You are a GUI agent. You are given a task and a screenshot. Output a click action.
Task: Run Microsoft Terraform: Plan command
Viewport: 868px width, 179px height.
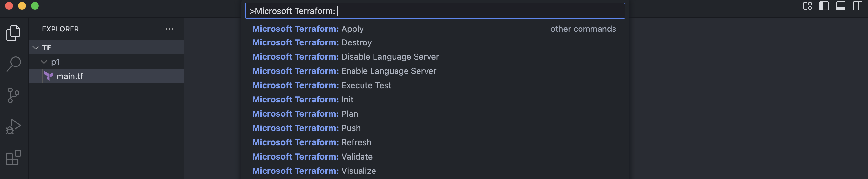[349, 114]
